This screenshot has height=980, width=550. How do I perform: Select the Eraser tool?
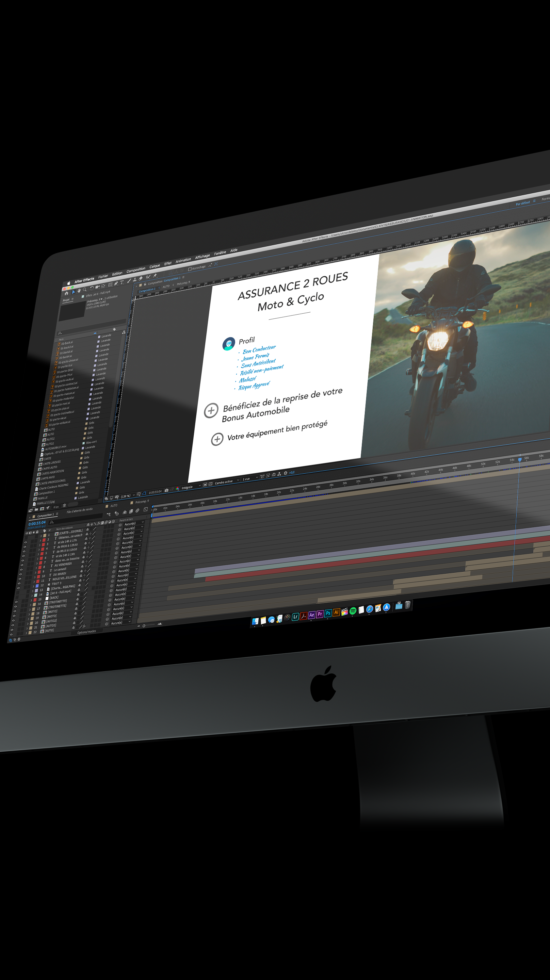(x=141, y=278)
